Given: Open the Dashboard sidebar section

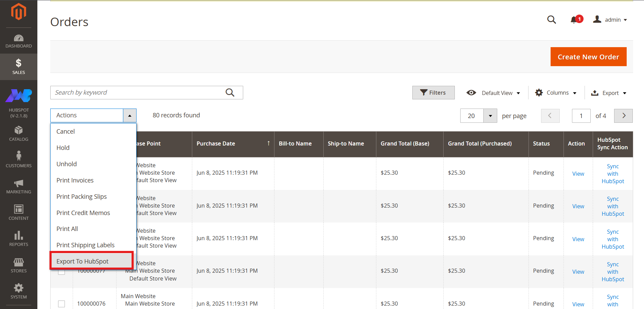Looking at the screenshot, I should (19, 41).
